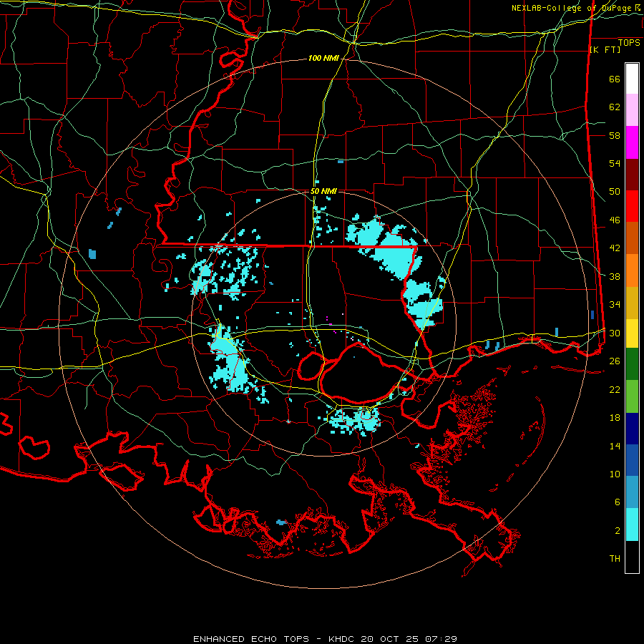Screen dimensions: 644x644
Task: Click the medium blue 18 kft legend swatch
Action: pos(632,460)
